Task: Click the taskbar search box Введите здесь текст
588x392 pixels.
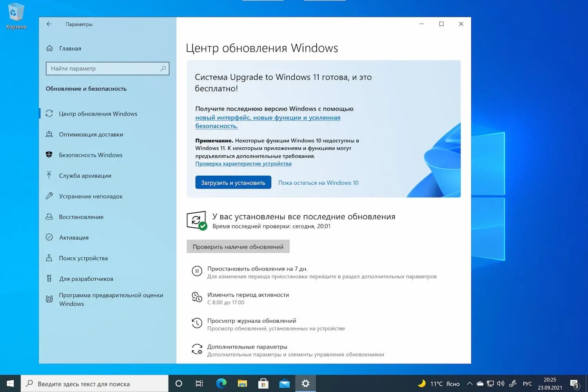Action: pos(94,383)
